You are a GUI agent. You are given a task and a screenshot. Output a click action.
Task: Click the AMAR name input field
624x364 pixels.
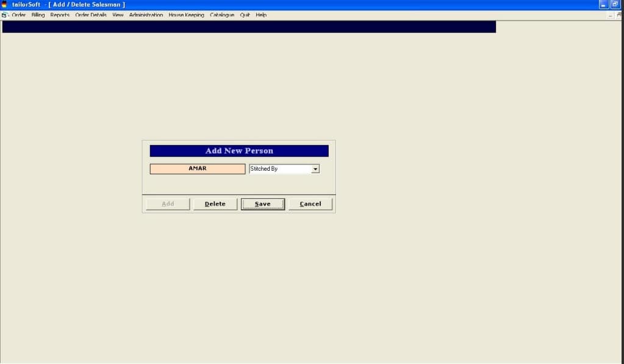click(x=197, y=169)
